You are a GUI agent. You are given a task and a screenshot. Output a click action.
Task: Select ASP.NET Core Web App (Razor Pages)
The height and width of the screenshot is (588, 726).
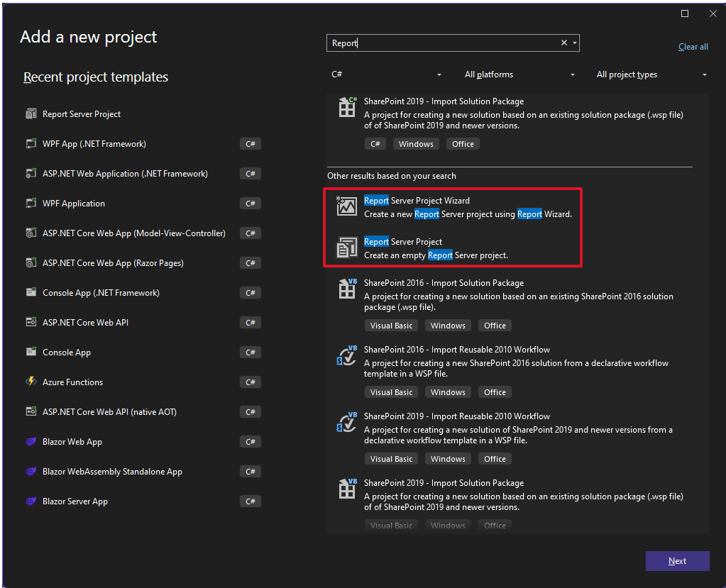[x=113, y=262]
